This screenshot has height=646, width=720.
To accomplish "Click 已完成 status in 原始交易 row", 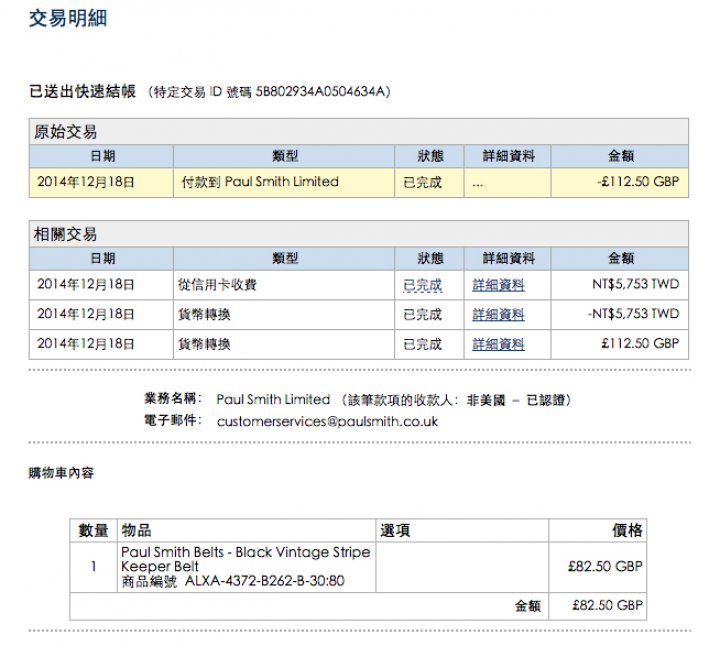I will point(422,182).
